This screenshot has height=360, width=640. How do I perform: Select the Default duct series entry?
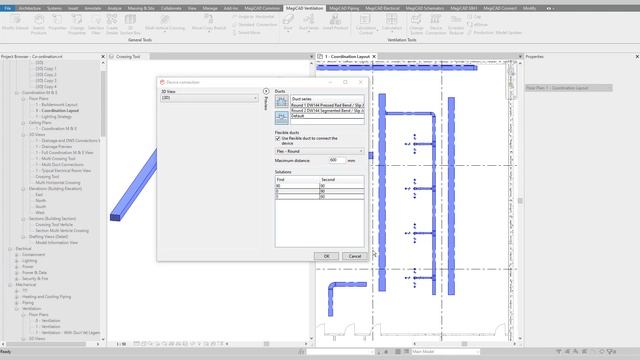(x=327, y=116)
